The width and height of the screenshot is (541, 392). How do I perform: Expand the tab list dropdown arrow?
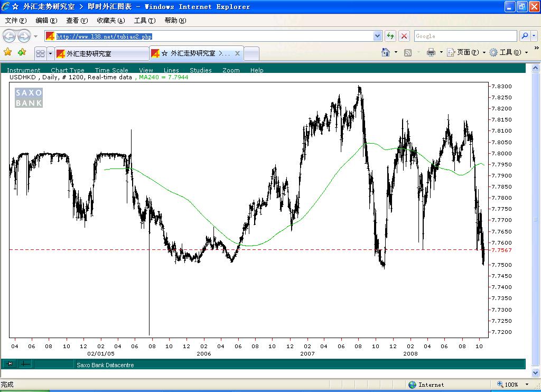point(50,53)
